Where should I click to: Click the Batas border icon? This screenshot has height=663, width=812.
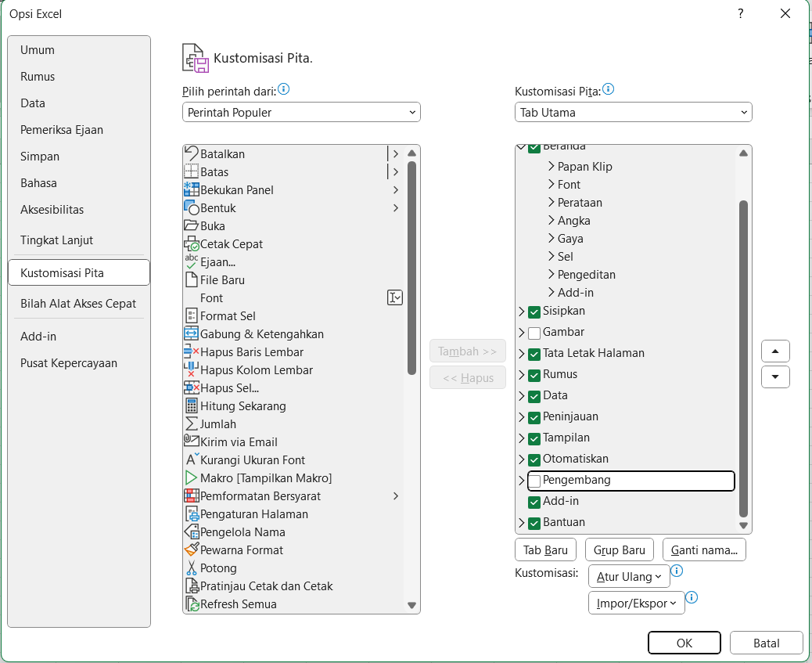(x=192, y=171)
